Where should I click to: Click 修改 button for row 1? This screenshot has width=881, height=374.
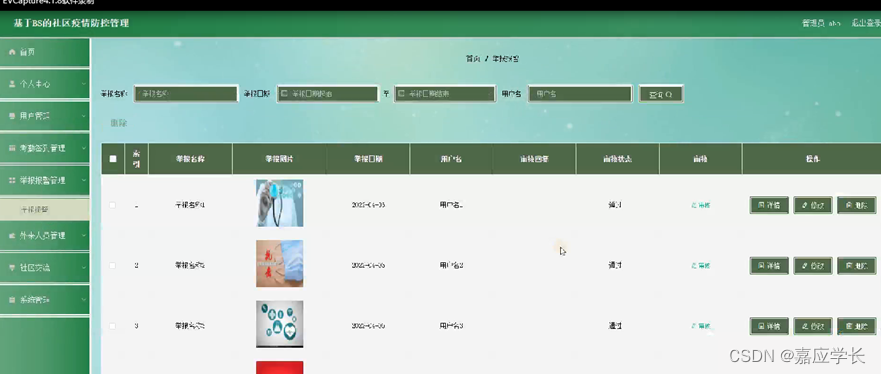(x=812, y=205)
